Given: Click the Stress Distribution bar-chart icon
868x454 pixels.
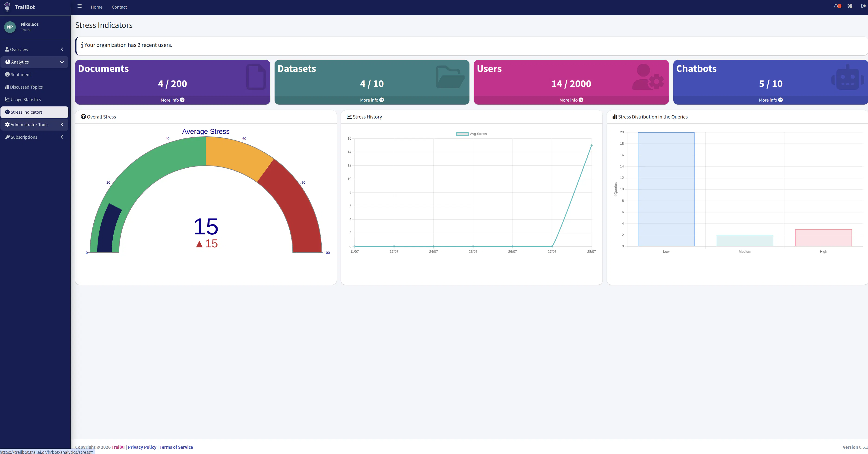Looking at the screenshot, I should click(615, 117).
